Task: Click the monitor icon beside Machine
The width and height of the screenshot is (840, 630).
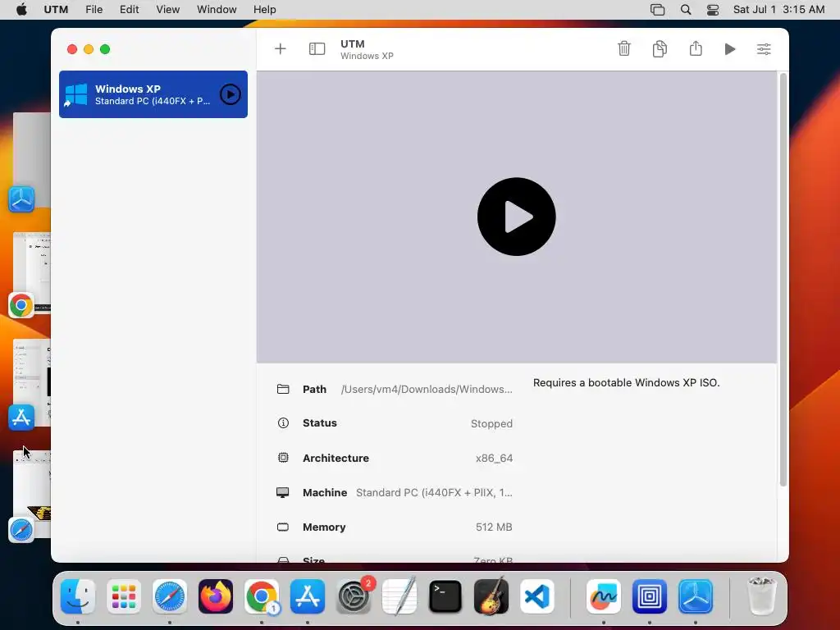Action: point(282,492)
